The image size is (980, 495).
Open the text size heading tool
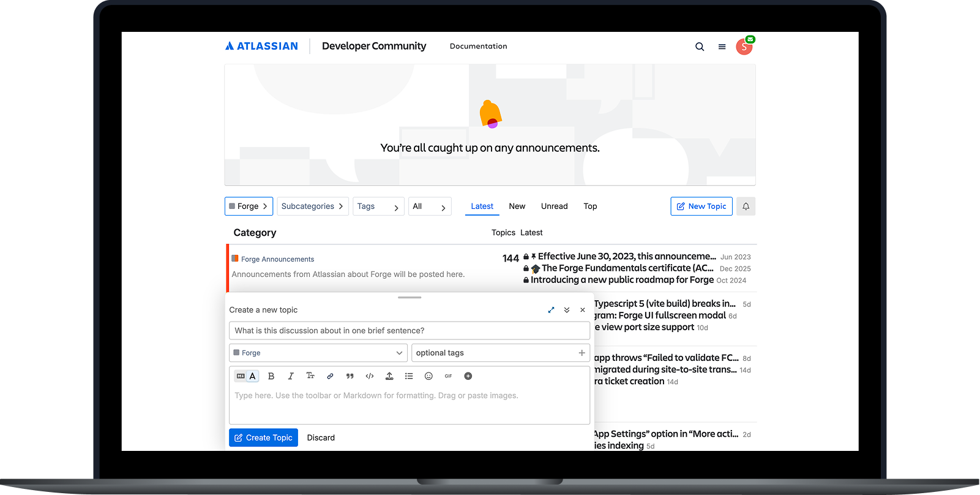click(310, 376)
